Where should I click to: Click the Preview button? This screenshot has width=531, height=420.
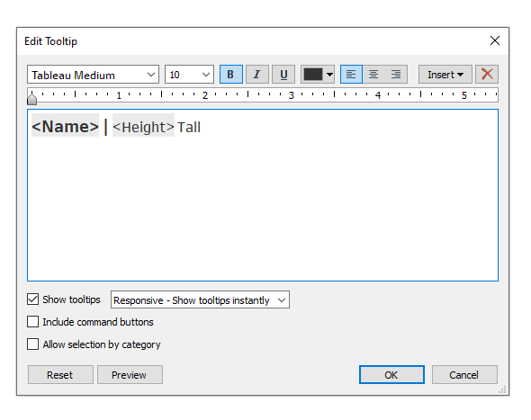tap(130, 375)
